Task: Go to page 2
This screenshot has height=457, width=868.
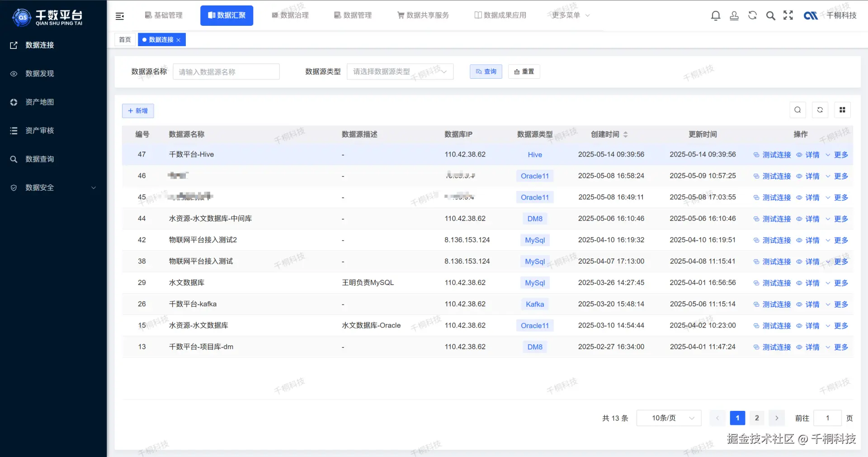Action: point(757,418)
